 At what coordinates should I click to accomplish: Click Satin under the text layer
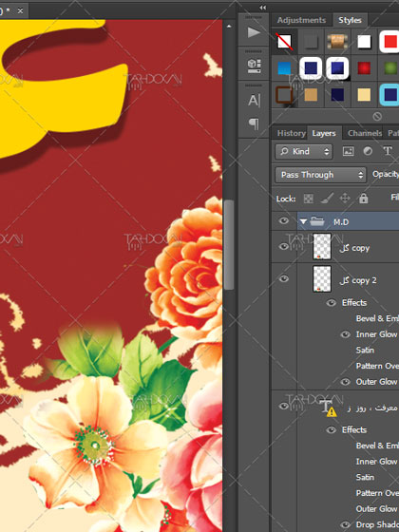(x=365, y=477)
